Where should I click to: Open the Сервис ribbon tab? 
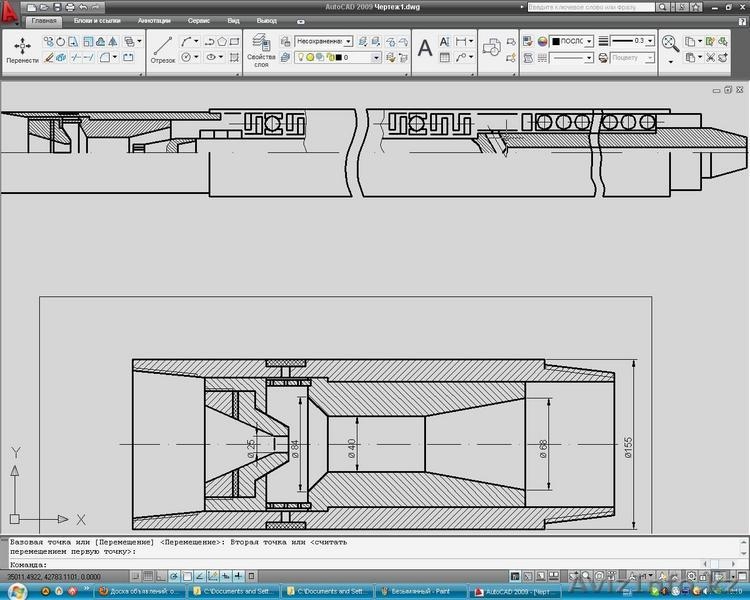[x=199, y=21]
